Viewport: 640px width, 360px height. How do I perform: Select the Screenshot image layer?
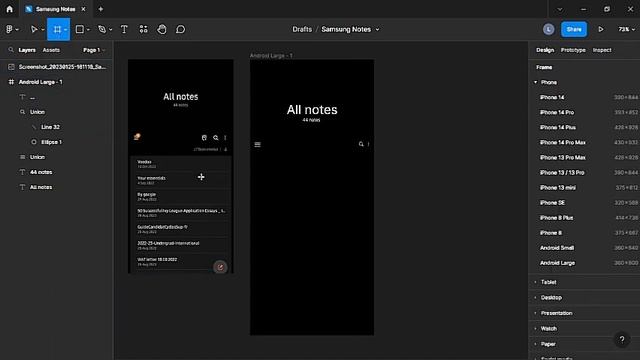(56, 67)
